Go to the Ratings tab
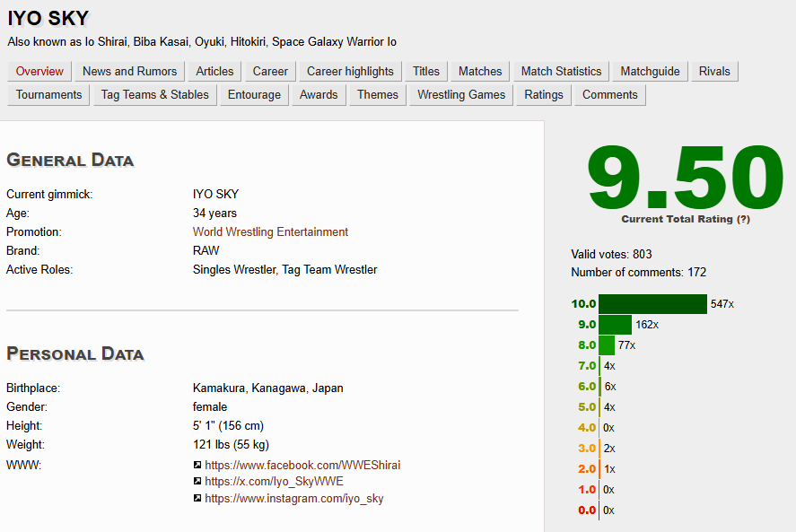Viewport: 796px width, 532px height. (x=544, y=95)
